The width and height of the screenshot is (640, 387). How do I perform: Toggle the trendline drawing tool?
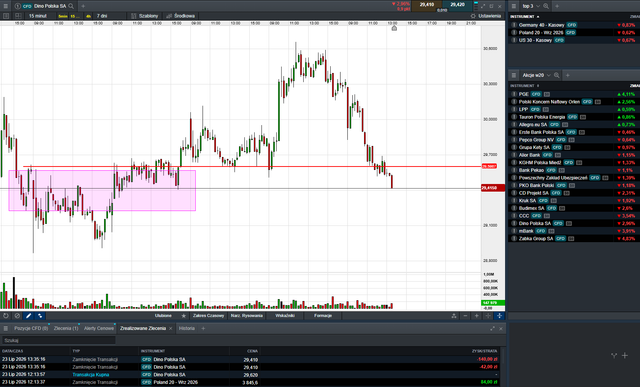coord(40,316)
